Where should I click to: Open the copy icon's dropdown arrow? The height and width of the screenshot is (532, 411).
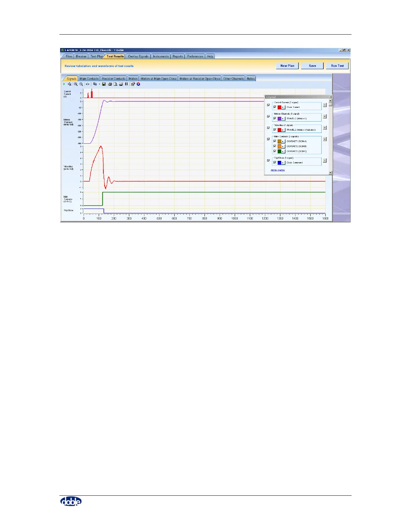coord(99,84)
